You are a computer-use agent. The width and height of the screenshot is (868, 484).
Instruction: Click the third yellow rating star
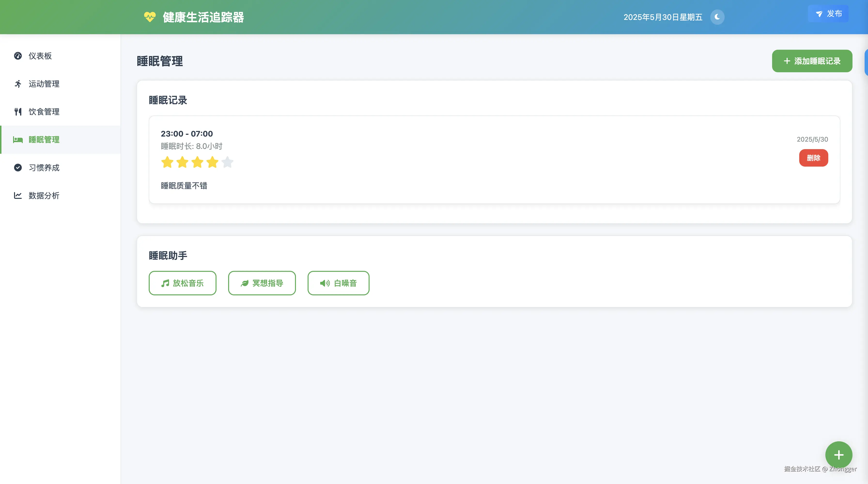coord(197,162)
